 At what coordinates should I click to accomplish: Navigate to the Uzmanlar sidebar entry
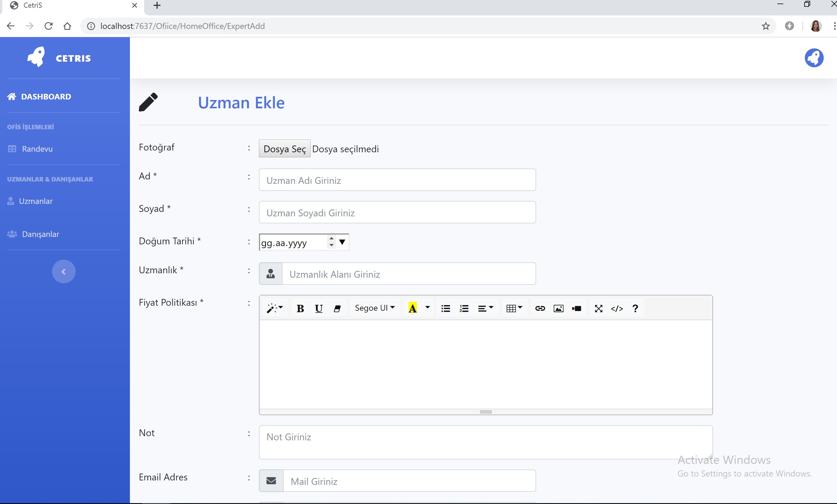pyautogui.click(x=35, y=201)
